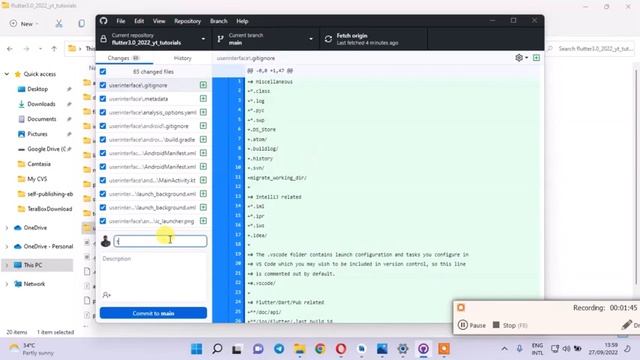Open taskbar Search icon

pyautogui.click(x=217, y=349)
